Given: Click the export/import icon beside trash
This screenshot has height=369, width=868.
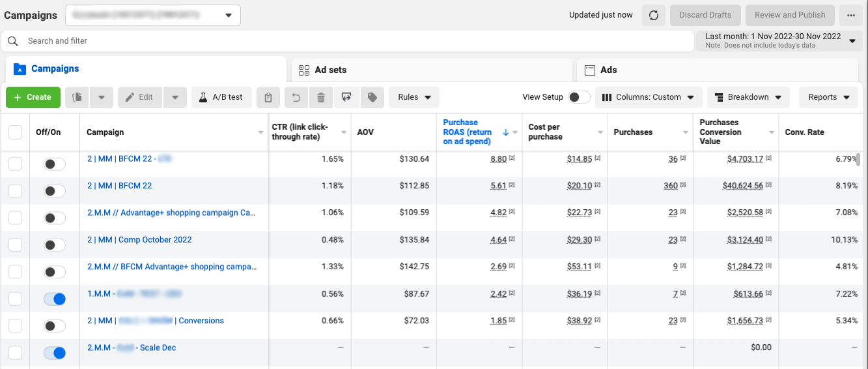Looking at the screenshot, I should pos(346,97).
